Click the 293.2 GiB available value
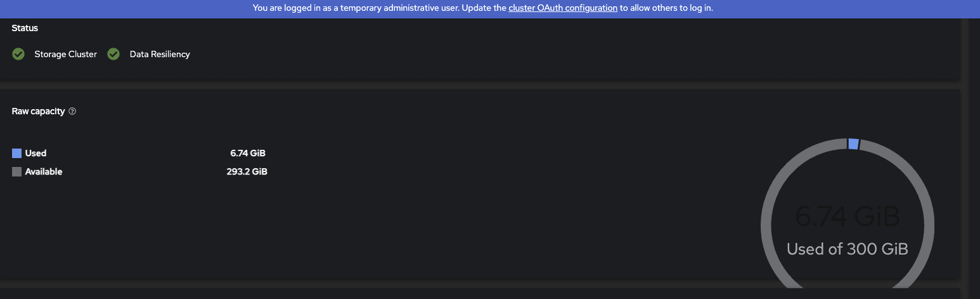The image size is (980, 299). (247, 171)
